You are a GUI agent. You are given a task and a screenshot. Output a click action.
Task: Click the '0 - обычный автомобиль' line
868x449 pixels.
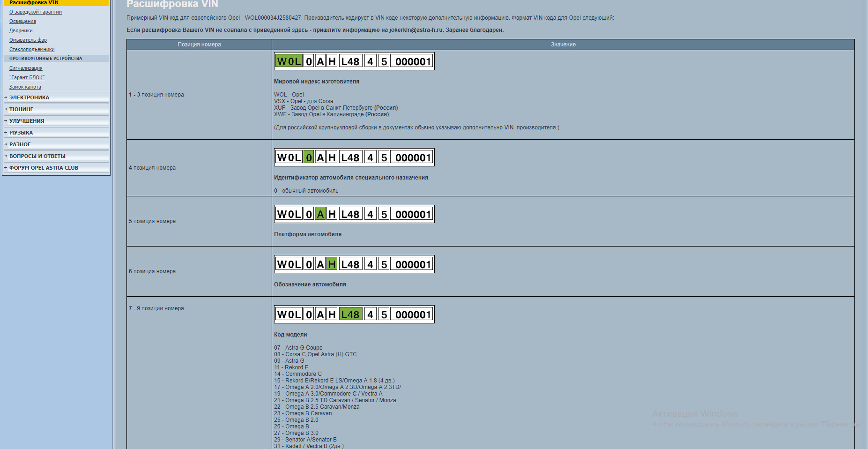306,191
